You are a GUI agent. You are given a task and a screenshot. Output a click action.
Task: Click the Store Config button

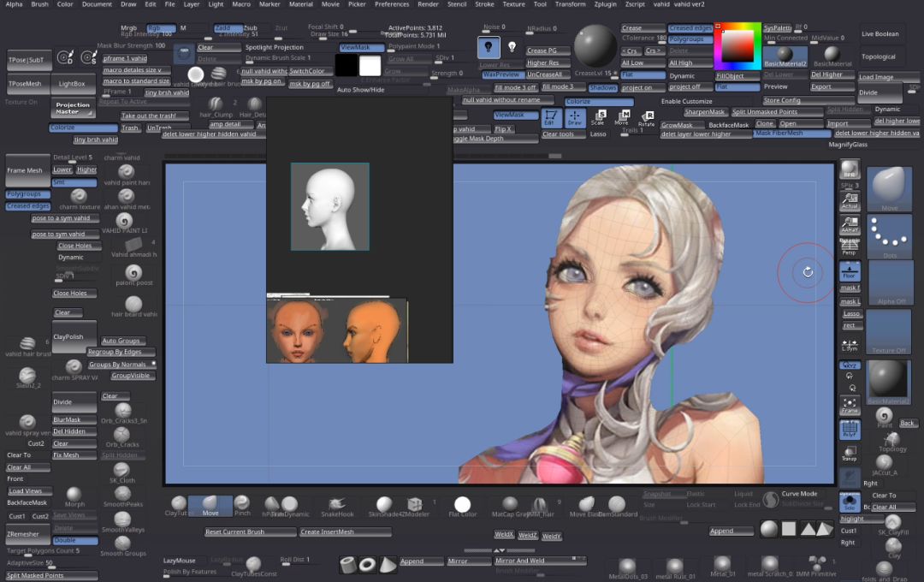808,101
